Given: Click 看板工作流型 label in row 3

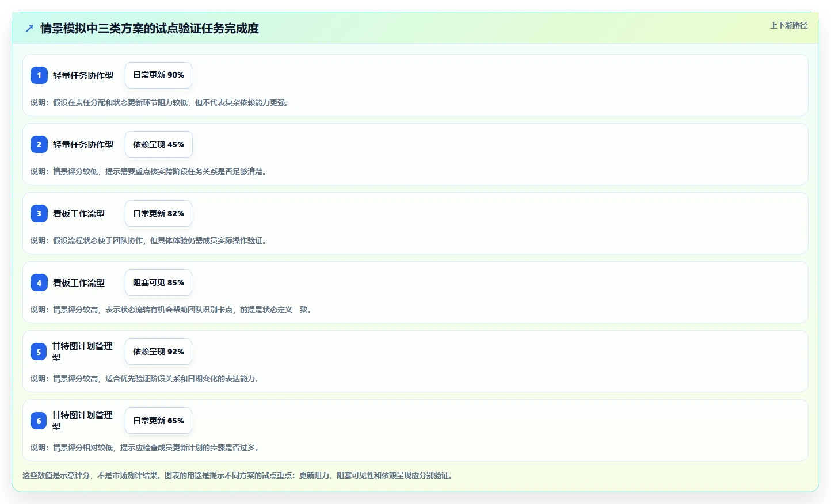Looking at the screenshot, I should pos(79,213).
